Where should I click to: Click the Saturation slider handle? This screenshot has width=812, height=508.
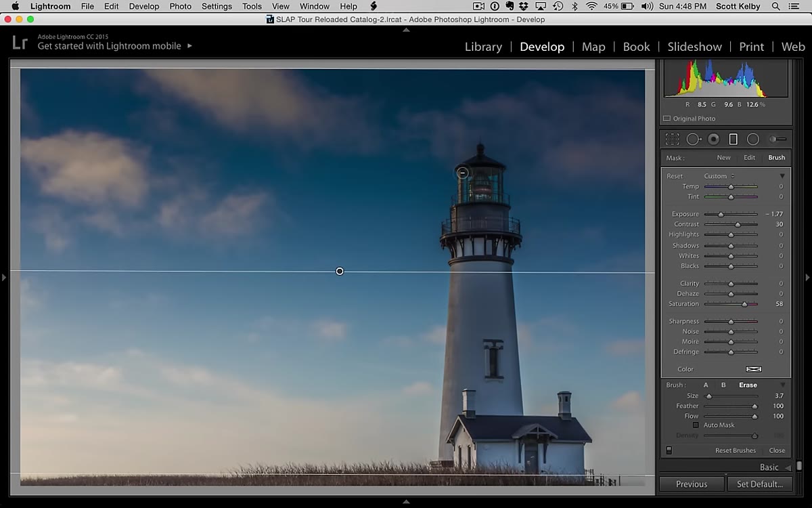click(744, 304)
